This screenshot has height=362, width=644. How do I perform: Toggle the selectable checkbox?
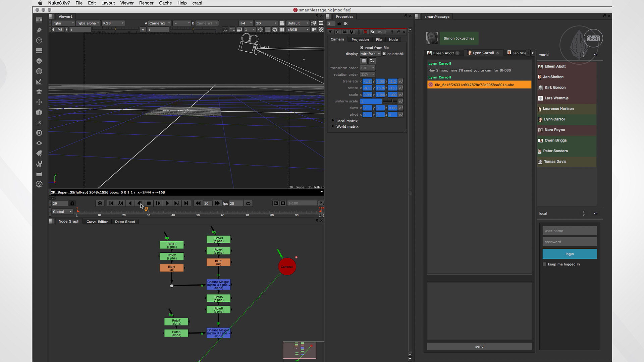click(x=384, y=54)
